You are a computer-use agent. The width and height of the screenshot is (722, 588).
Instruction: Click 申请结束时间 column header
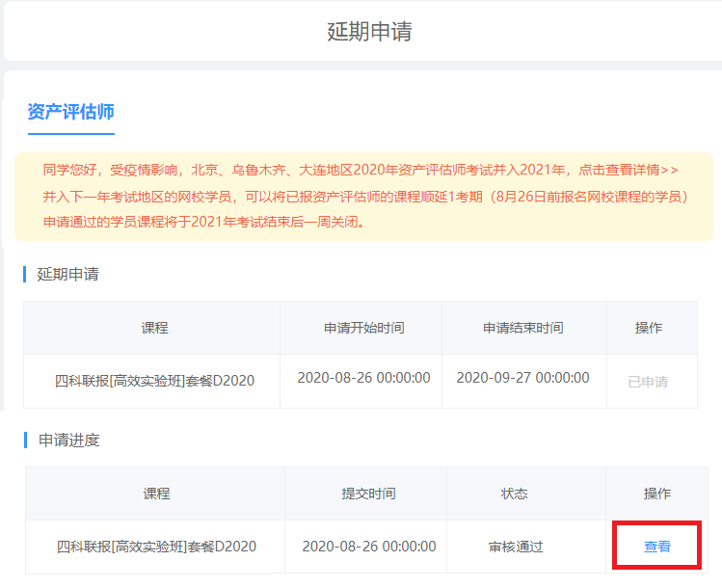[x=522, y=328]
